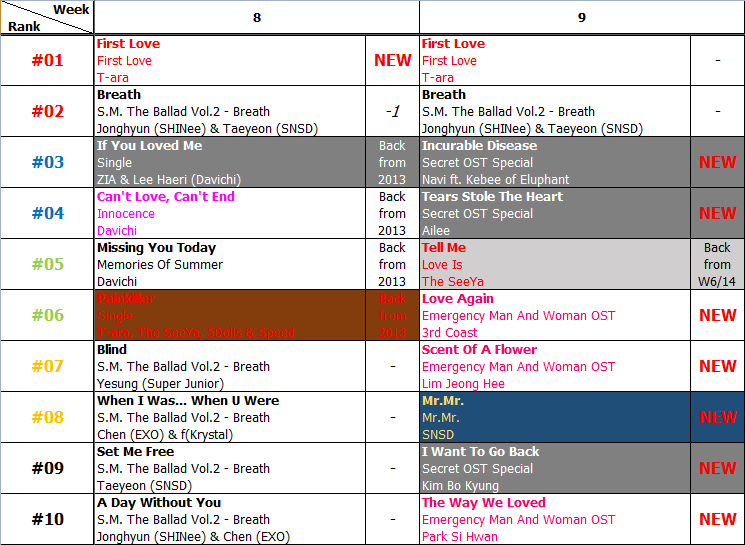Click dash status beside A Day Without You
This screenshot has width=745, height=545.
pos(392,519)
